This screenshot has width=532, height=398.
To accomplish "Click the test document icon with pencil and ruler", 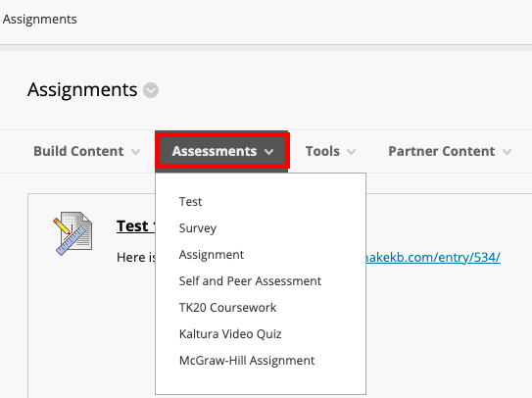I will pyautogui.click(x=73, y=233).
